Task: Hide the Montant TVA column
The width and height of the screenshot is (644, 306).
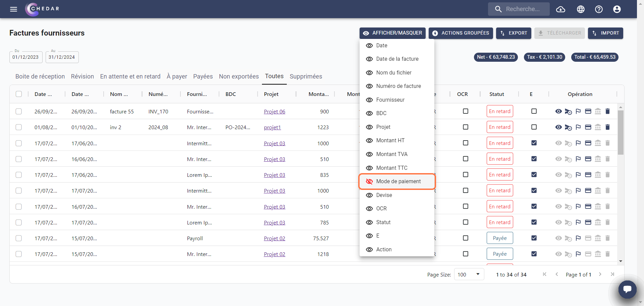Action: coord(397,154)
